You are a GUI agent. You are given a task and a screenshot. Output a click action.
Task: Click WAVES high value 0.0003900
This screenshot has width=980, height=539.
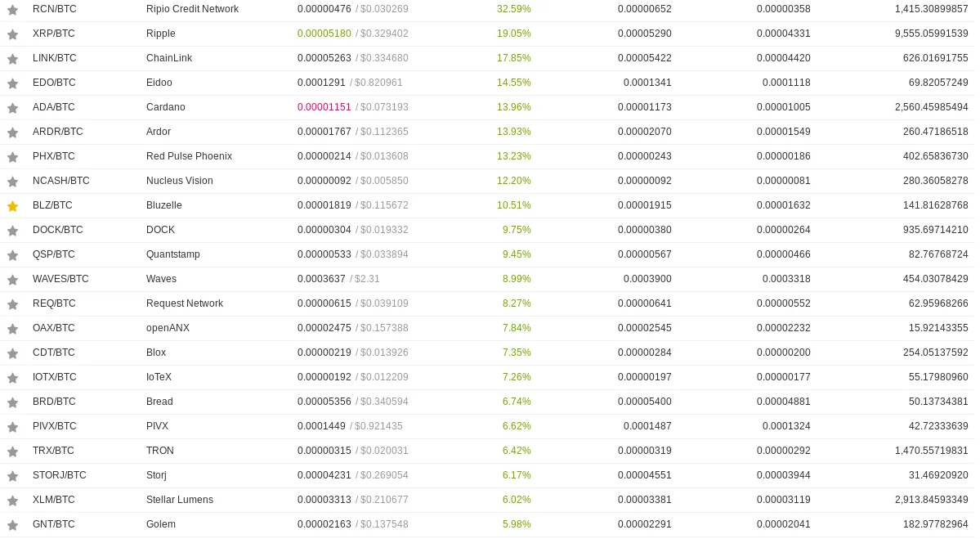coord(647,279)
